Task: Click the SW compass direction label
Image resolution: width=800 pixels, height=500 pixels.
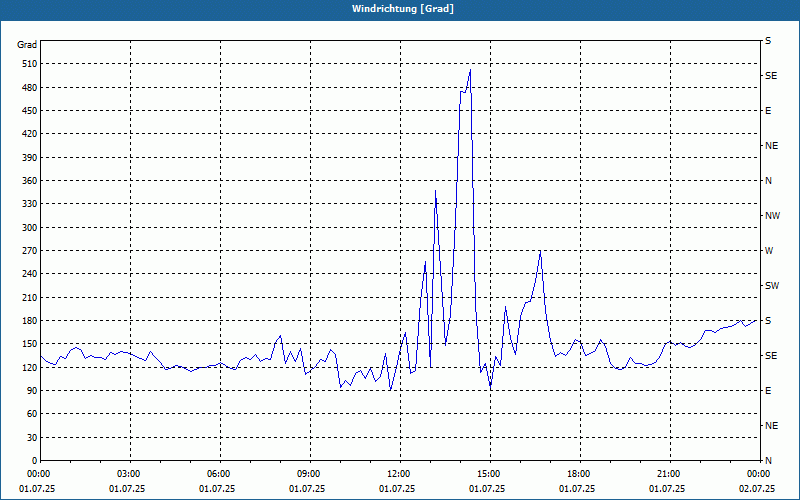Action: pos(772,286)
